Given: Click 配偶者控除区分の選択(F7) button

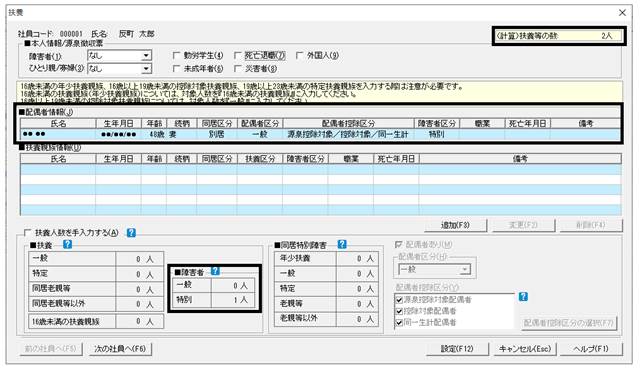Looking at the screenshot, I should [x=569, y=323].
